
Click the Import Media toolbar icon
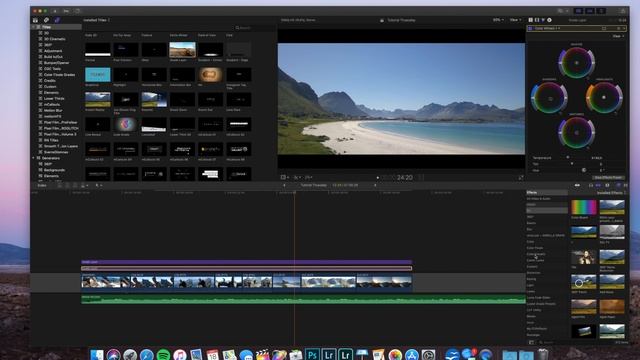tap(55, 11)
